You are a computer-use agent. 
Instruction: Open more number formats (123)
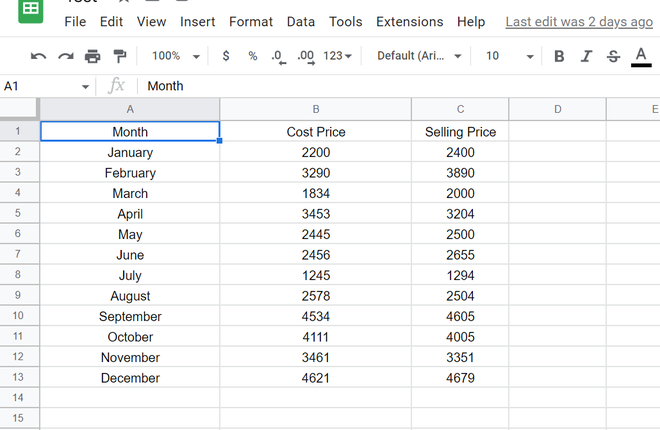point(338,56)
